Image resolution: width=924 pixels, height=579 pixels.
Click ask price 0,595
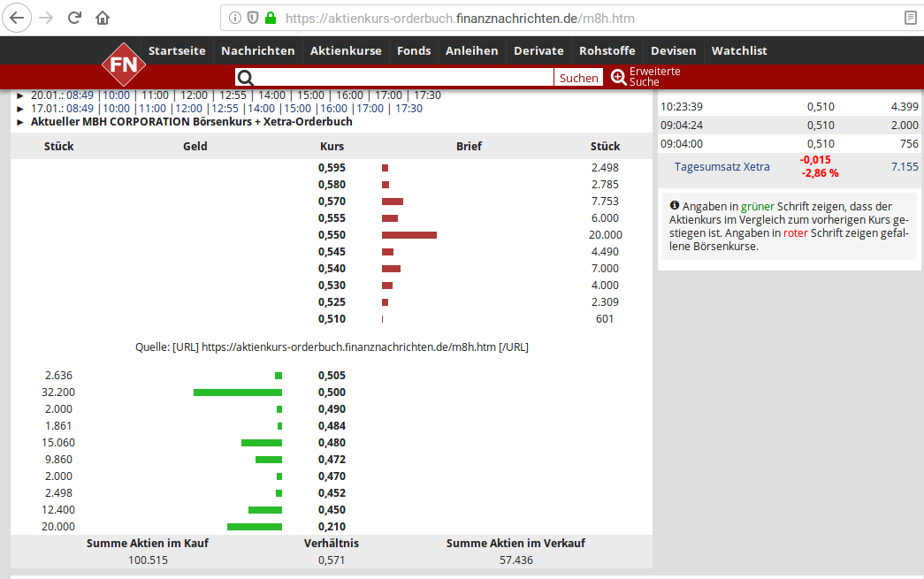pyautogui.click(x=332, y=168)
